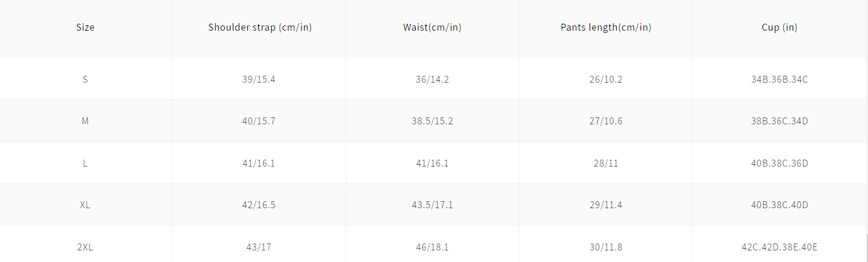Select the XL size row label
Viewport: 868px width, 262px height.
point(85,205)
